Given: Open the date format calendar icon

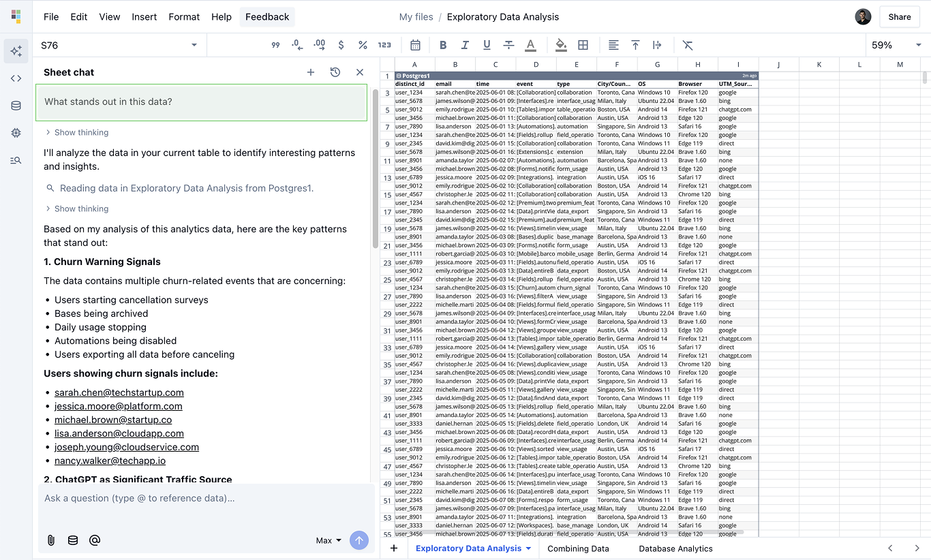Looking at the screenshot, I should point(415,45).
